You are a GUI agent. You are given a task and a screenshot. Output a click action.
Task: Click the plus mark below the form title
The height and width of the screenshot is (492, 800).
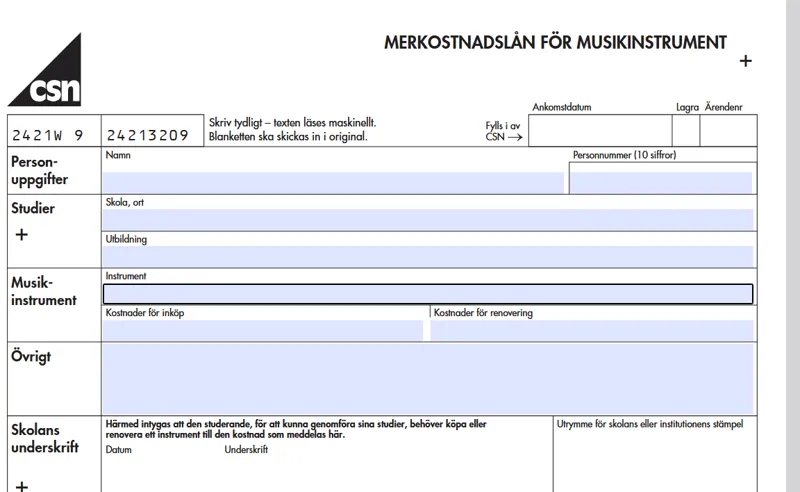pos(744,61)
